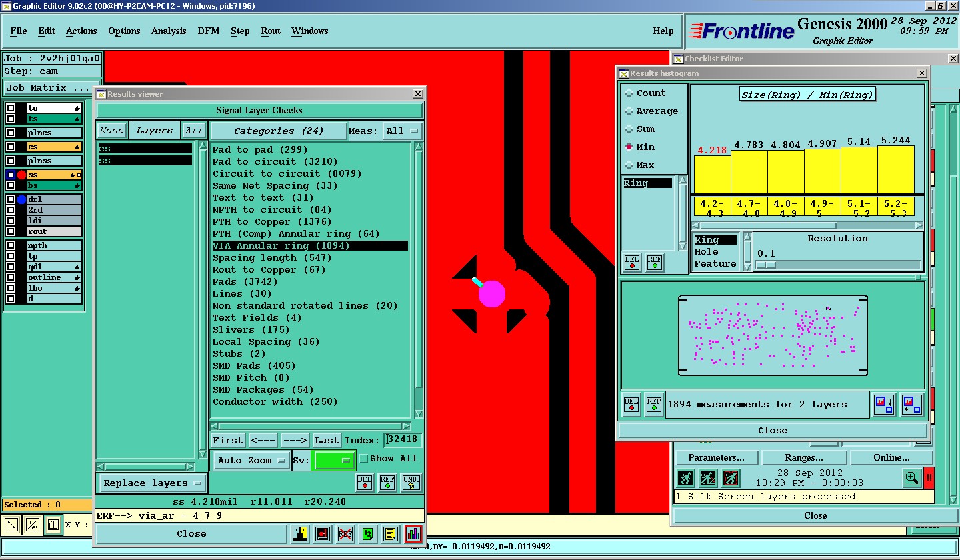
Task: Click the first running-figure icon in Checklist Editor
Action: 686,478
